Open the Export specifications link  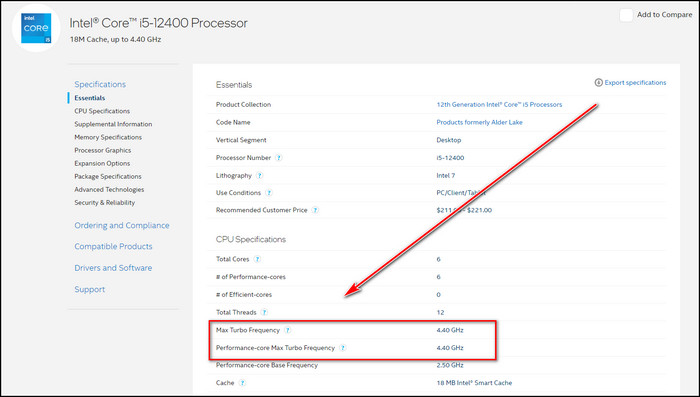coord(635,83)
